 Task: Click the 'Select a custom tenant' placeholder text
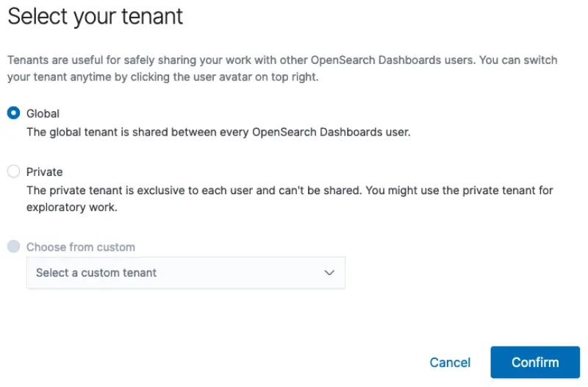[96, 272]
